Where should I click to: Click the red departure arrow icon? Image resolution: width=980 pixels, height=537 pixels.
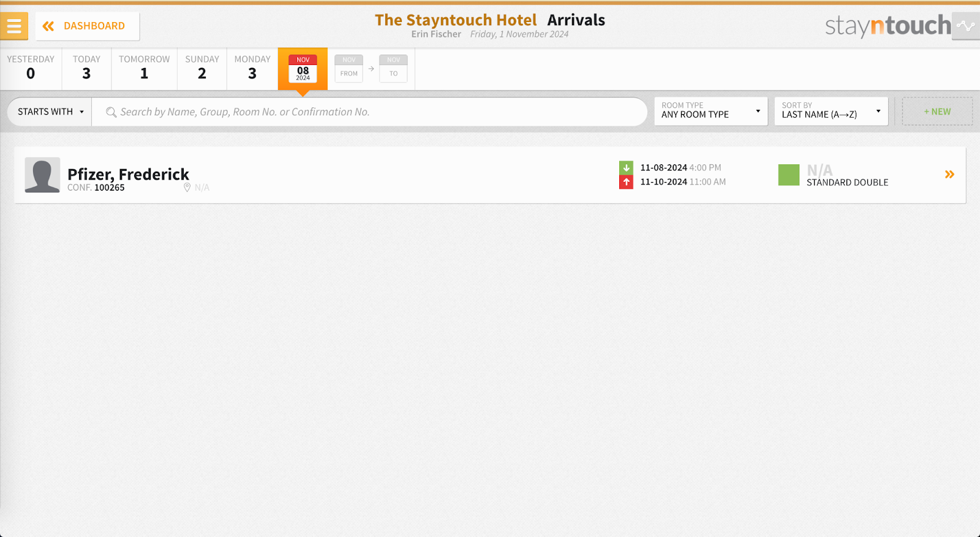(x=626, y=182)
